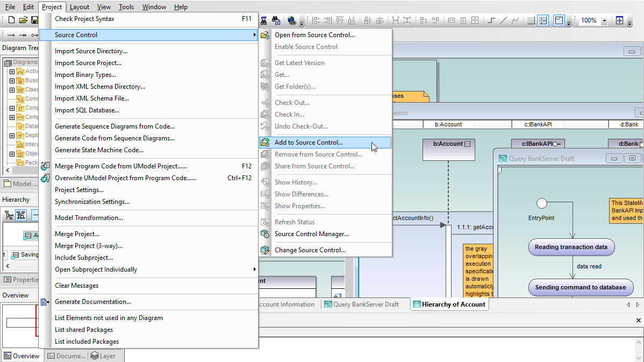Toggle the Show Grid toolbar button

(x=531, y=20)
